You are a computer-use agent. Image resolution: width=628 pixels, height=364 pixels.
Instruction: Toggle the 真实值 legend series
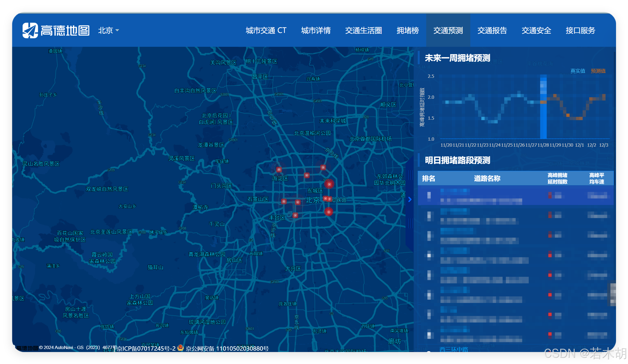pos(578,71)
